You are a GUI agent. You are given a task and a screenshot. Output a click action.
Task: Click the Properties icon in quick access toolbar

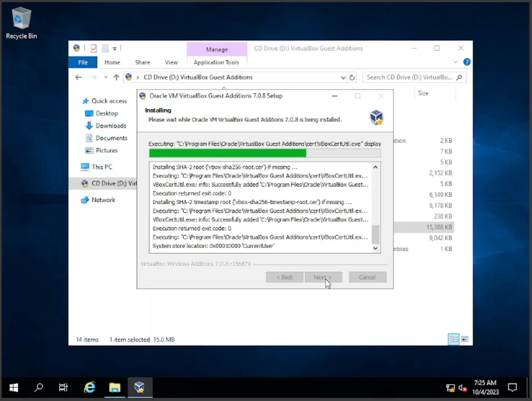pos(94,48)
